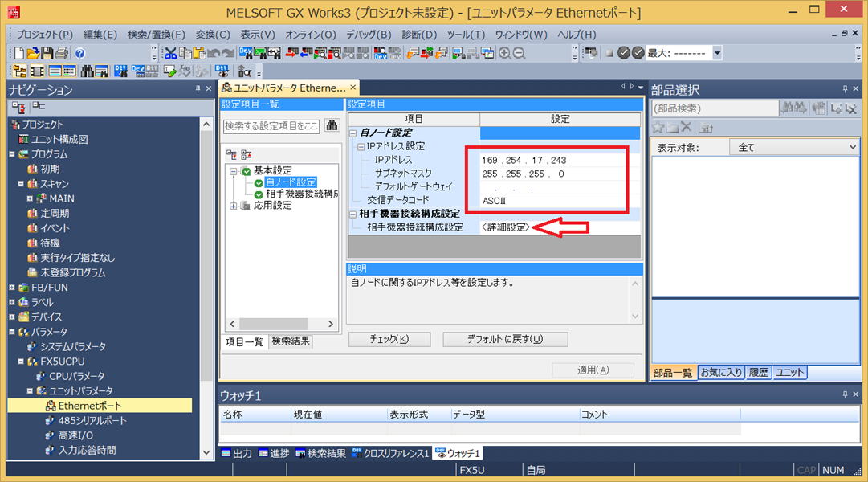Click the zoom in magnifier icon
This screenshot has width=868, height=482.
[x=504, y=53]
